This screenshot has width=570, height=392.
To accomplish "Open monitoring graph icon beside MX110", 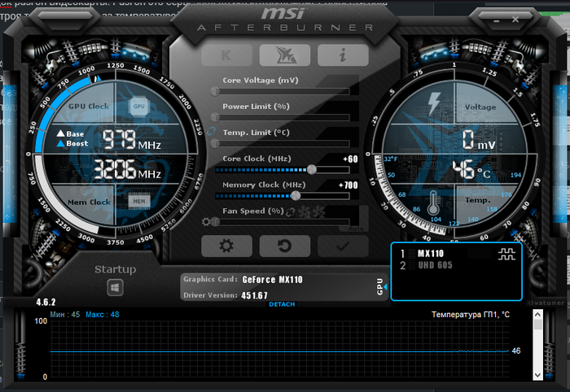I will [x=506, y=254].
